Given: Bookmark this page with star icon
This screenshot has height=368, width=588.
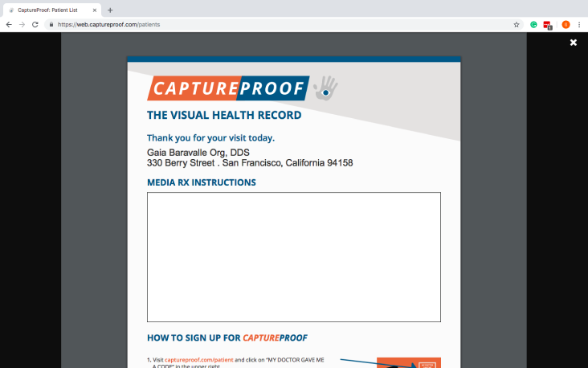Looking at the screenshot, I should (x=517, y=24).
